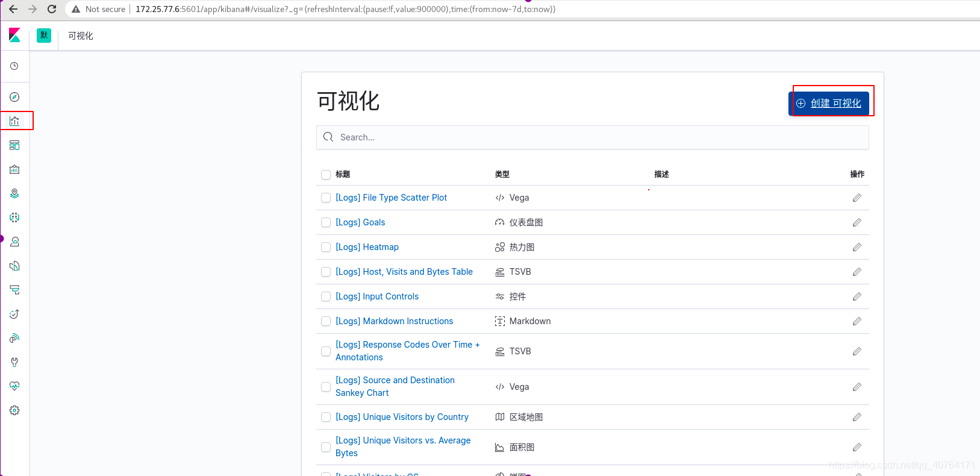Open [Logs] Goals visualization link

click(x=360, y=222)
